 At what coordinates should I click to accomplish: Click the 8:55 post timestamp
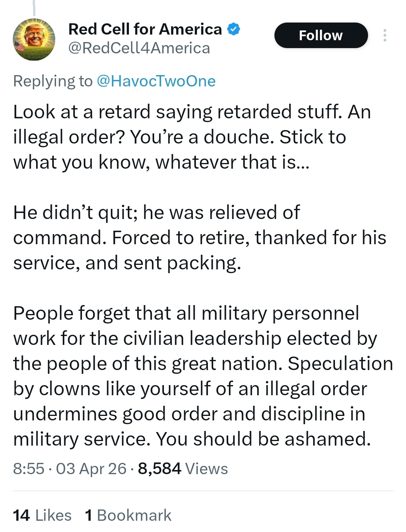[x=29, y=469]
